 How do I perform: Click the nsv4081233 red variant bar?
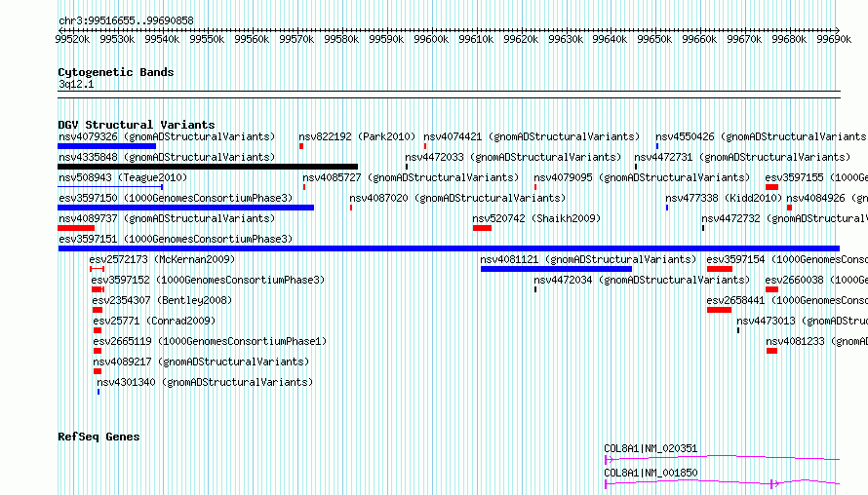pyautogui.click(x=771, y=351)
